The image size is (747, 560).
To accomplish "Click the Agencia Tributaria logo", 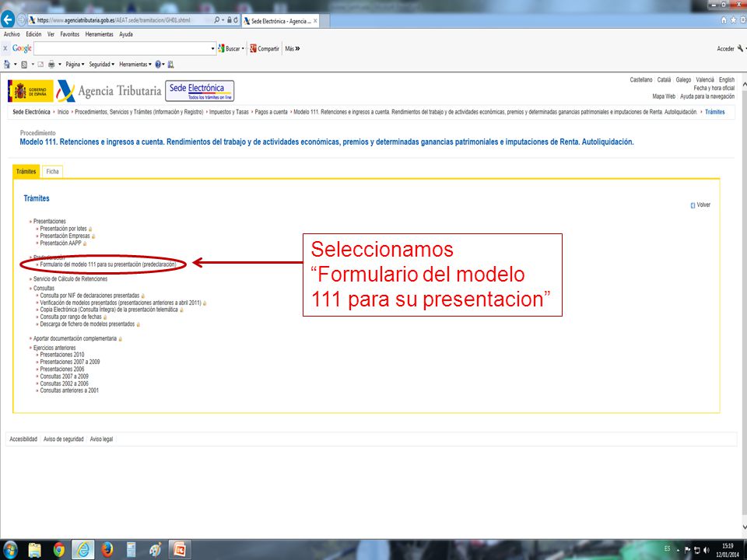I will (x=109, y=90).
